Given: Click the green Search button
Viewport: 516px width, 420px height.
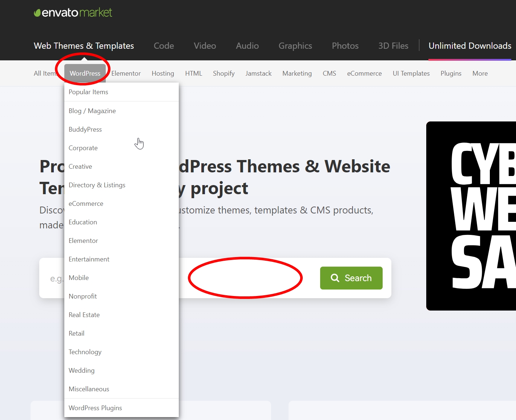Looking at the screenshot, I should point(351,278).
